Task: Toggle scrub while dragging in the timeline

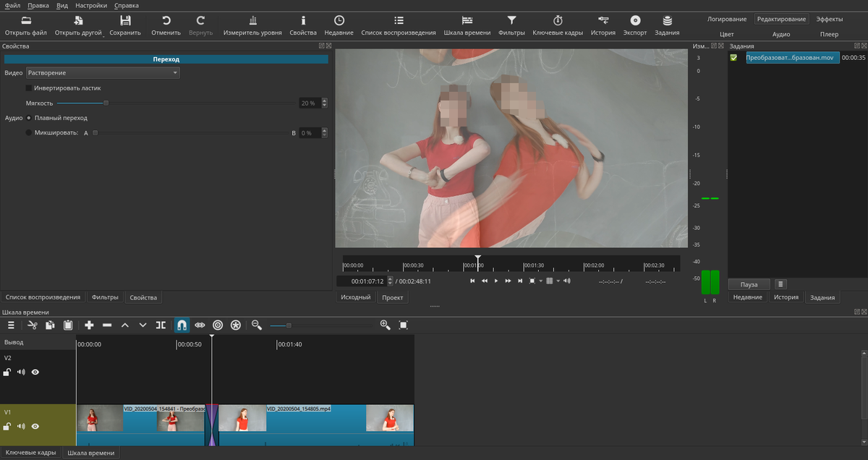Action: [x=200, y=325]
